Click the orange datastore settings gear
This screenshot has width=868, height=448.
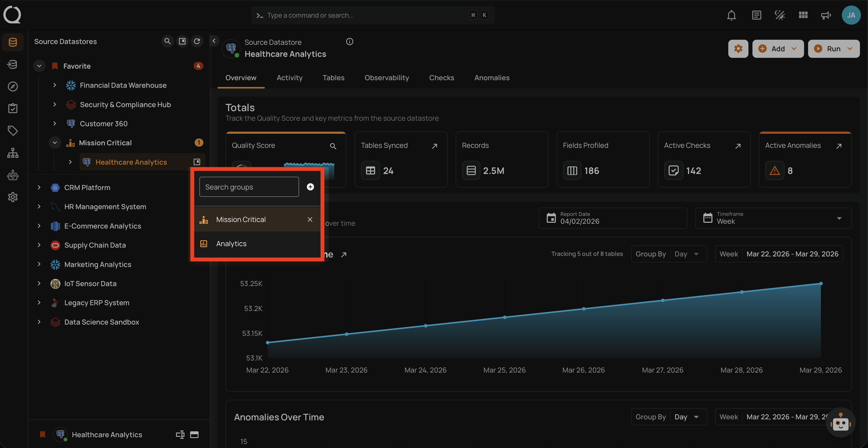tap(738, 49)
